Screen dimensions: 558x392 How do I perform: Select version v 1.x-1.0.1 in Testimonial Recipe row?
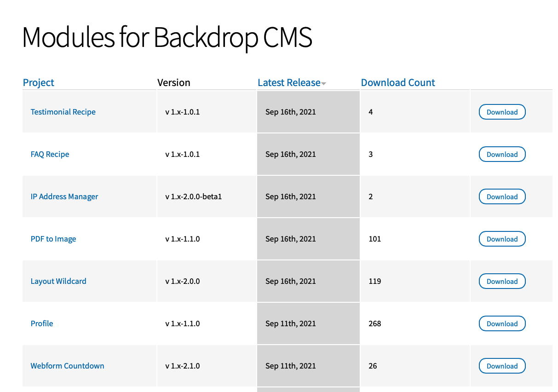tap(183, 112)
